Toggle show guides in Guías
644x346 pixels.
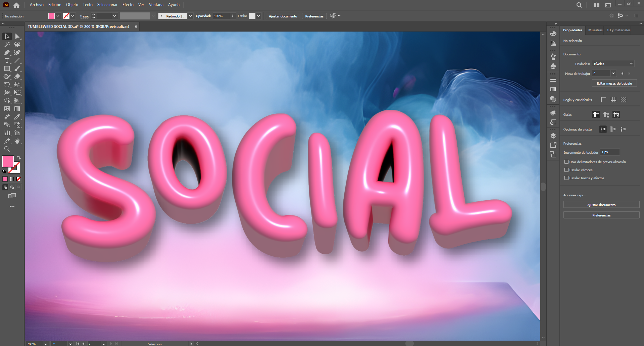coord(596,114)
